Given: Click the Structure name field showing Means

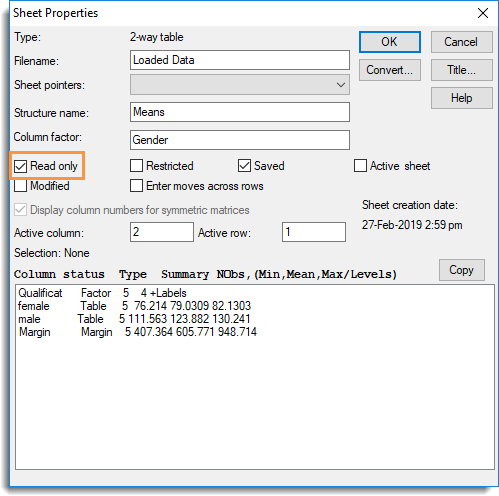Looking at the screenshot, I should tap(240, 112).
